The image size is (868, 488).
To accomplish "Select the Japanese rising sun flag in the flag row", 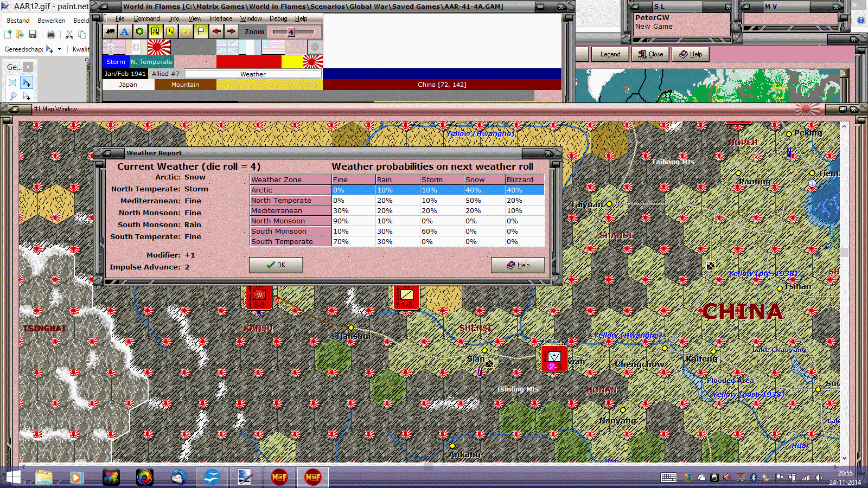I will click(159, 47).
